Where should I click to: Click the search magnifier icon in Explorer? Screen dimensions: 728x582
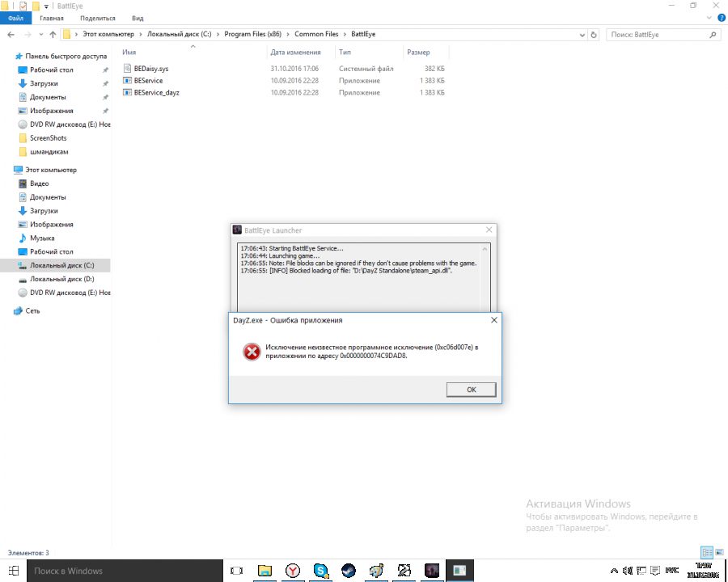713,35
